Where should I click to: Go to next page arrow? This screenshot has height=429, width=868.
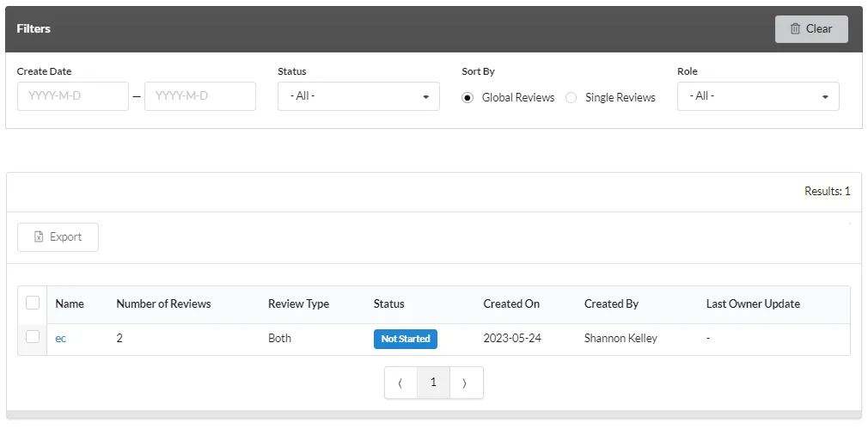pyautogui.click(x=466, y=383)
